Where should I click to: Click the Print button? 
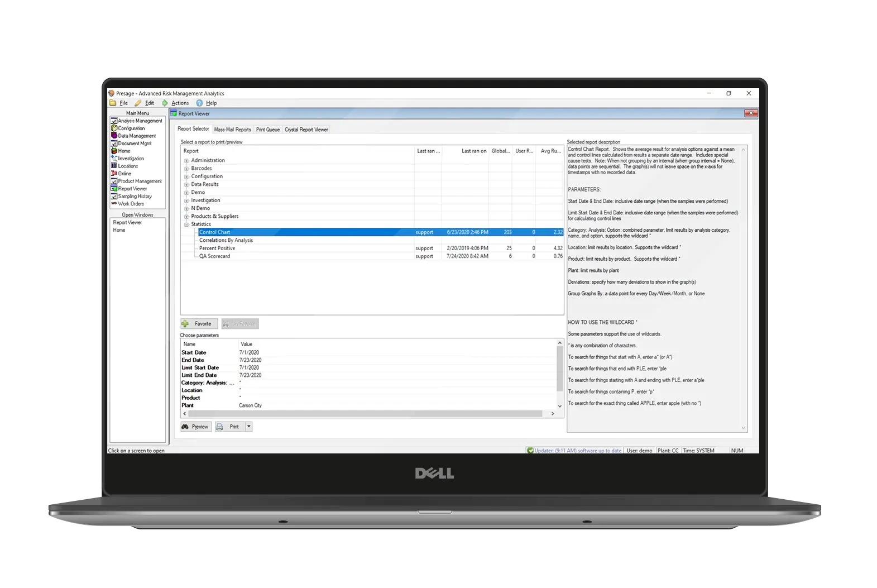click(230, 427)
